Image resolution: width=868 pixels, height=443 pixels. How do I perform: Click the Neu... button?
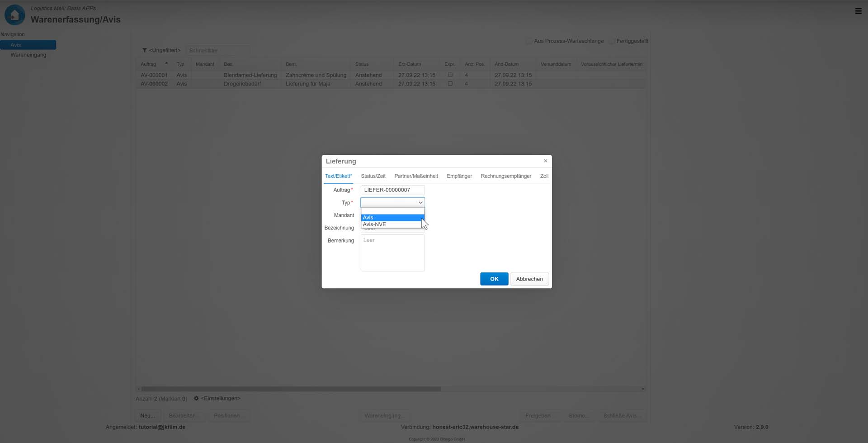147,415
